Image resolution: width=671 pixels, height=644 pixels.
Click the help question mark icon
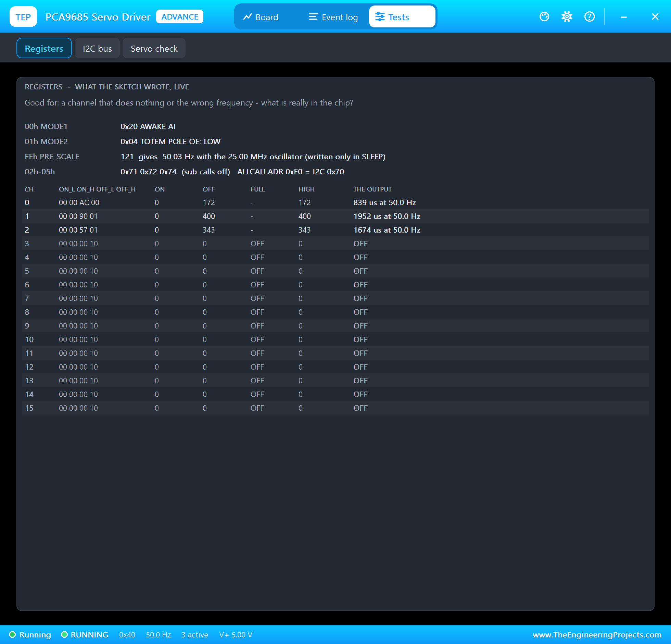589,17
